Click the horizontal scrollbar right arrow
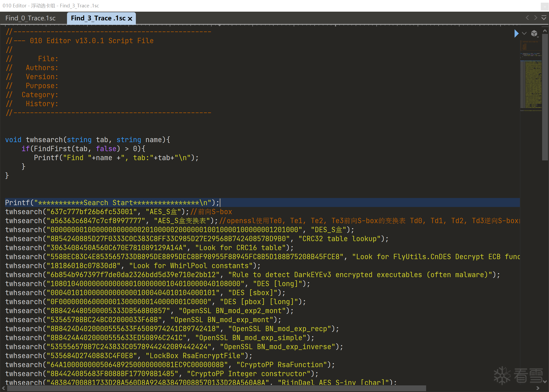Viewport: 549px width, 392px height. coord(538,388)
